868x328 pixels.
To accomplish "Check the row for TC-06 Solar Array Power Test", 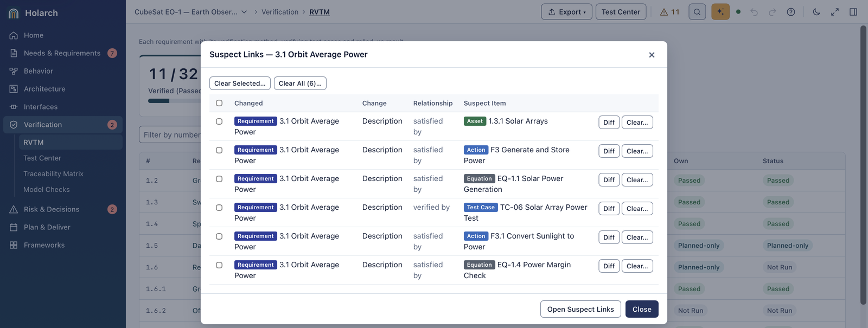I will 219,208.
